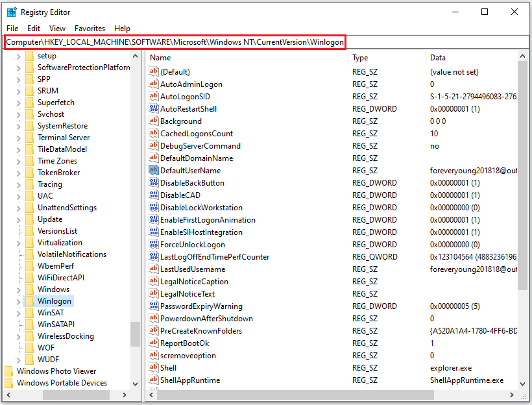The image size is (532, 405).
Task: Sort values by the Name column header
Action: [195, 58]
